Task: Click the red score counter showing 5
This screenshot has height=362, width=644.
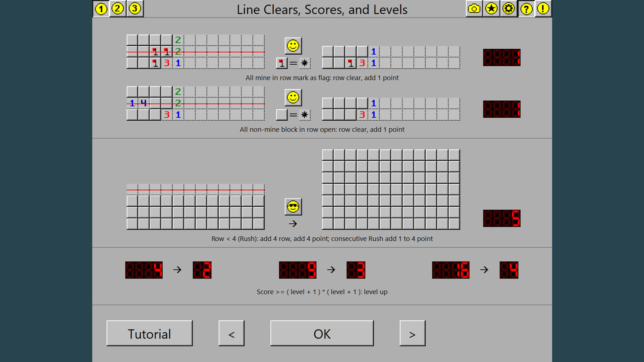Action: [x=501, y=218]
